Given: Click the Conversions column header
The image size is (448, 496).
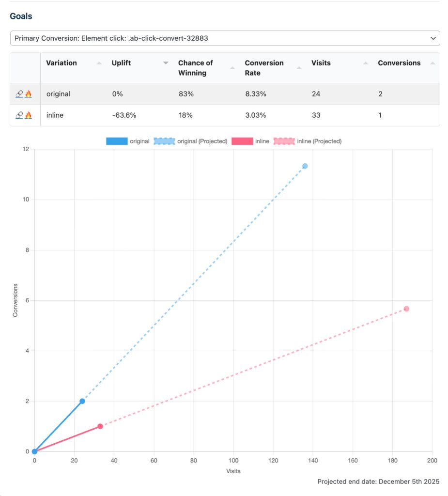Looking at the screenshot, I should click(x=399, y=63).
